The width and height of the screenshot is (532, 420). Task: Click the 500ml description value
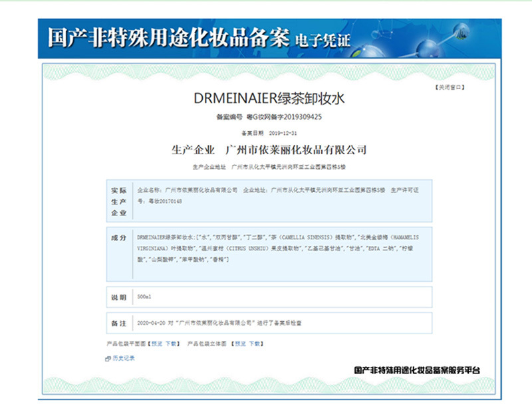click(144, 297)
